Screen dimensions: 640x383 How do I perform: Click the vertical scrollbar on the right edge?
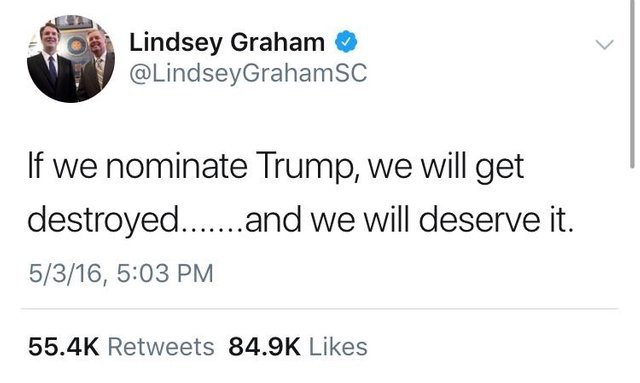[632, 84]
